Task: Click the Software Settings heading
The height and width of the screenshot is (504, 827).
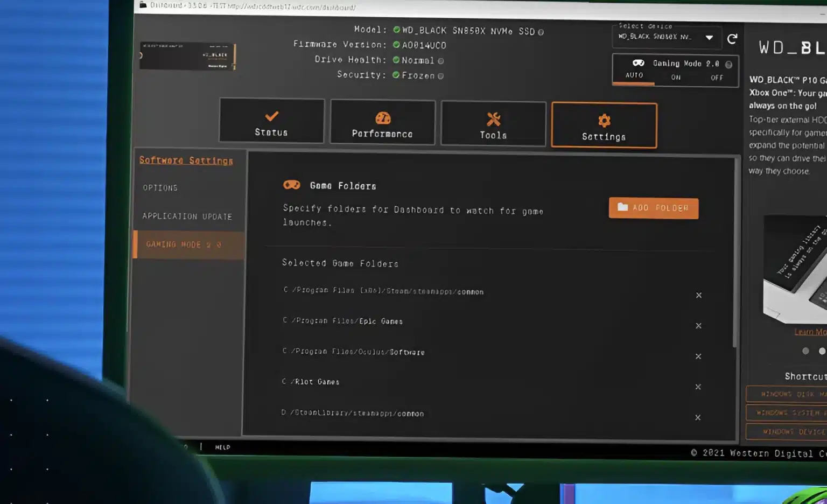Action: click(x=186, y=160)
